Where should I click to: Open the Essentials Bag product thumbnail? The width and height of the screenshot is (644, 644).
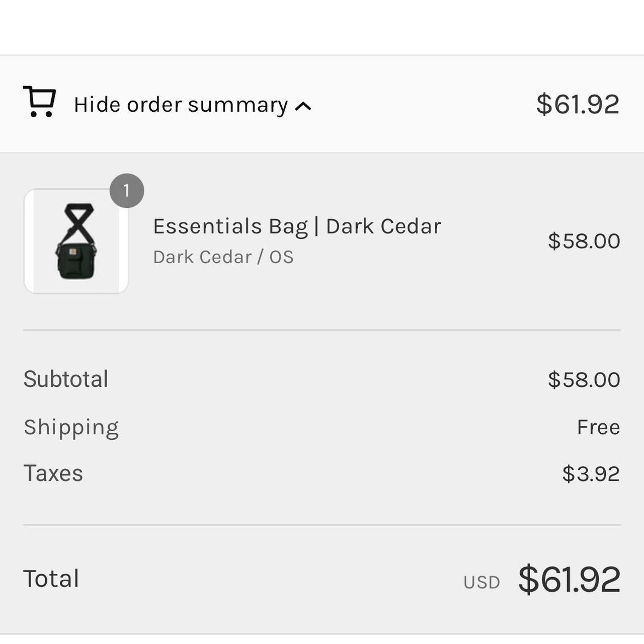76,242
